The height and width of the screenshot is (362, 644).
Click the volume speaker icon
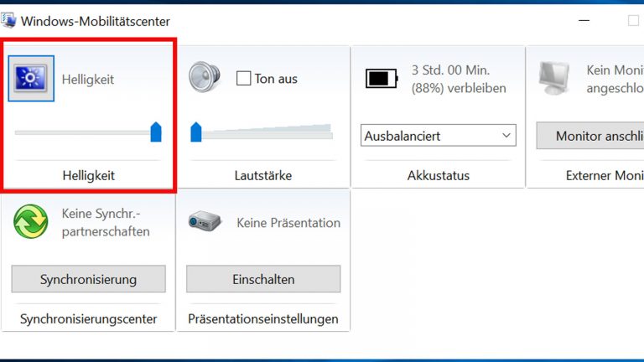coord(204,77)
